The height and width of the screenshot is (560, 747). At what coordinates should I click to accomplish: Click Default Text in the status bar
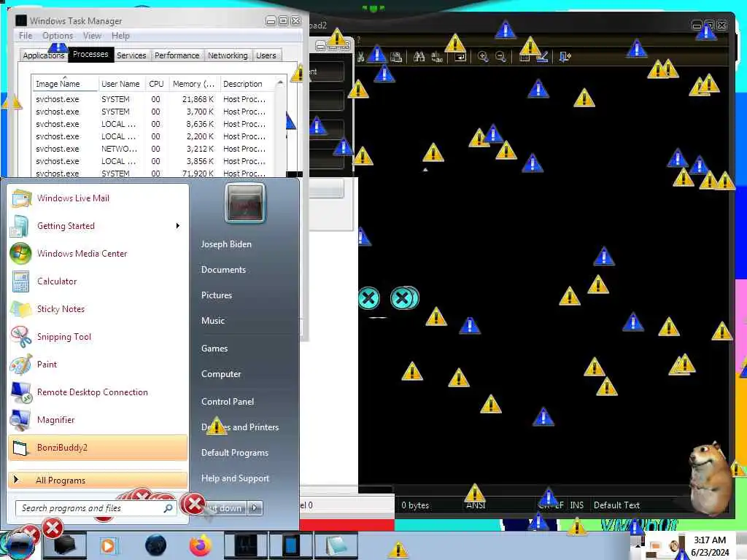[x=616, y=505]
